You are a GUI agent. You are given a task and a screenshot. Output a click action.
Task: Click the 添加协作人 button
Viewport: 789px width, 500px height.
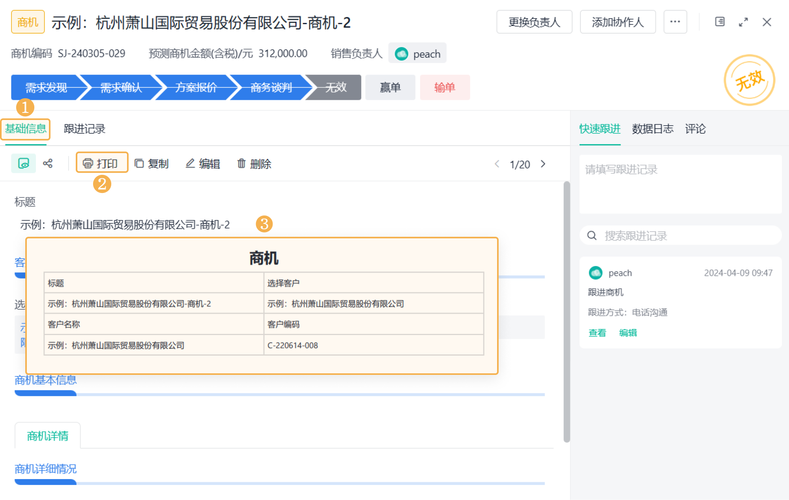pyautogui.click(x=618, y=22)
